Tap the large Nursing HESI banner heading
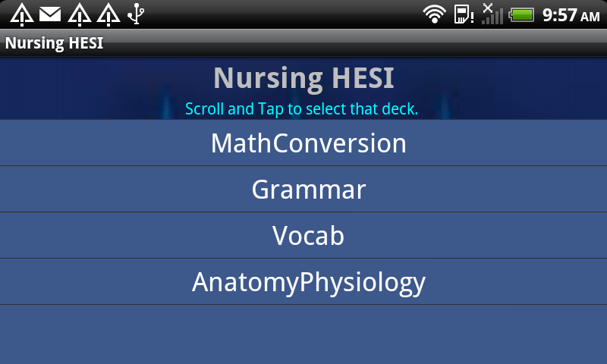Image resolution: width=607 pixels, height=364 pixels. tap(303, 78)
